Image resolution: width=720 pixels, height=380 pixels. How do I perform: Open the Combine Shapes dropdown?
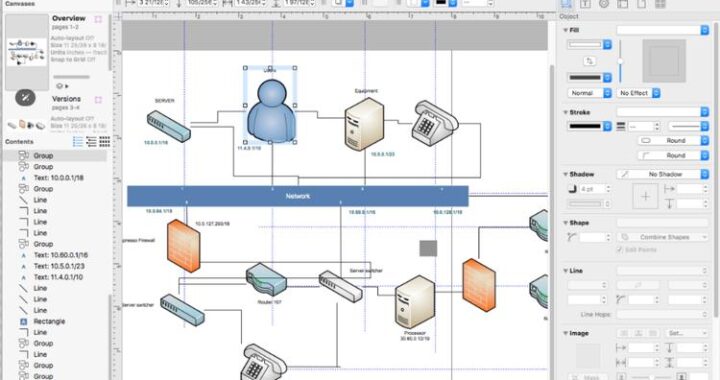tap(663, 237)
